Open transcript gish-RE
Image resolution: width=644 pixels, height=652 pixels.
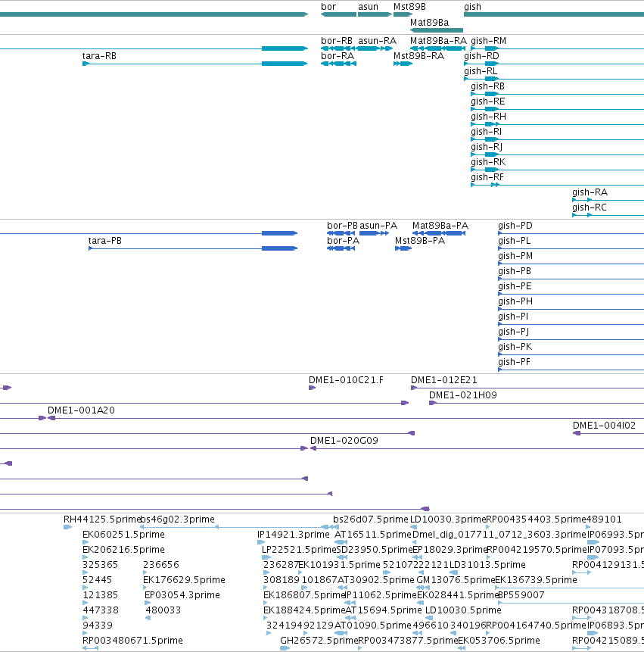coord(557,109)
